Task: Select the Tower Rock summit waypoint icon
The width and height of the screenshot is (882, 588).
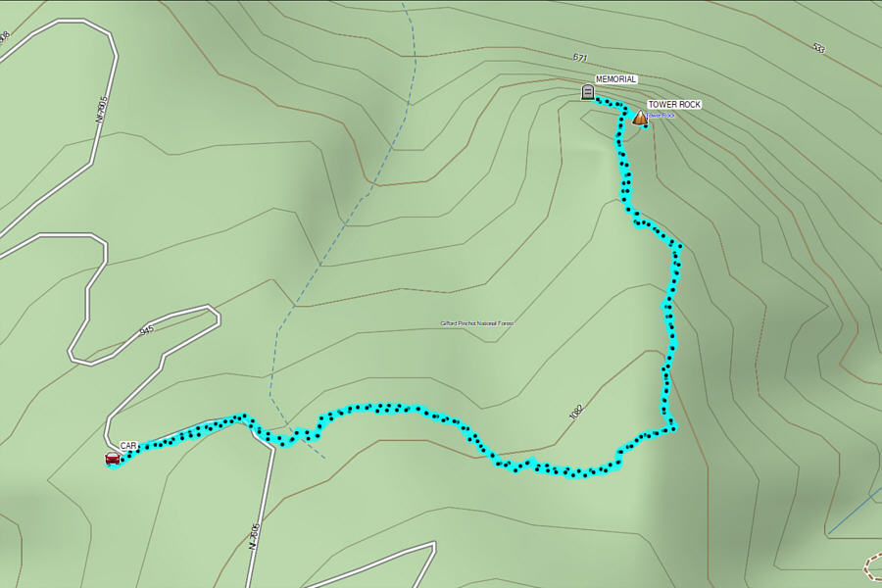Action: click(x=640, y=117)
